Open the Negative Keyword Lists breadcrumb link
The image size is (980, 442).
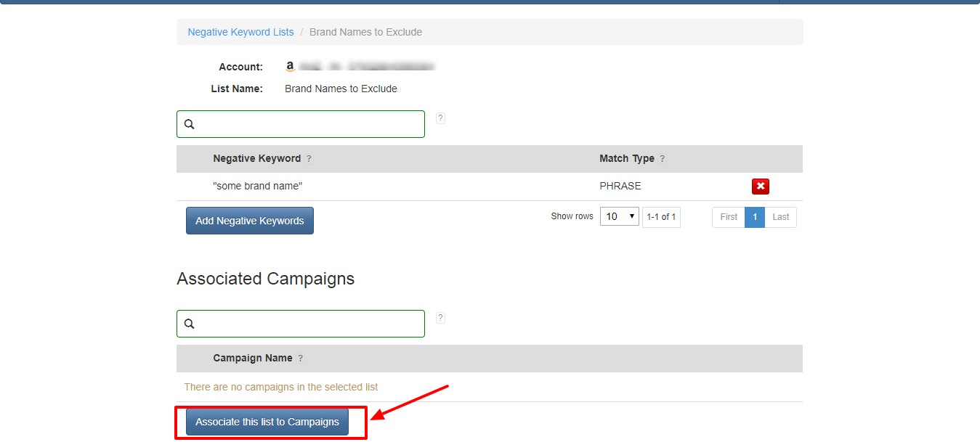(240, 32)
